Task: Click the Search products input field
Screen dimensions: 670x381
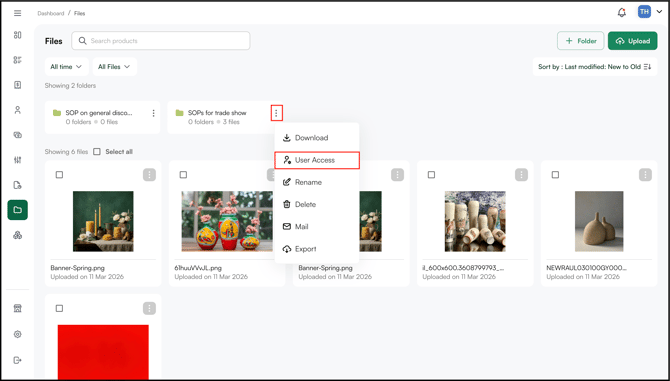Action: pyautogui.click(x=161, y=41)
